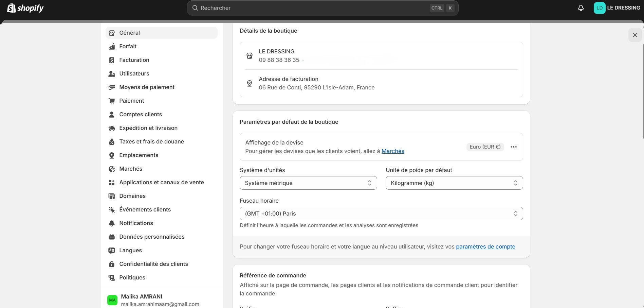Image resolution: width=644 pixels, height=308 pixels.
Task: Select Événements clients menu item
Action: pos(162,209)
